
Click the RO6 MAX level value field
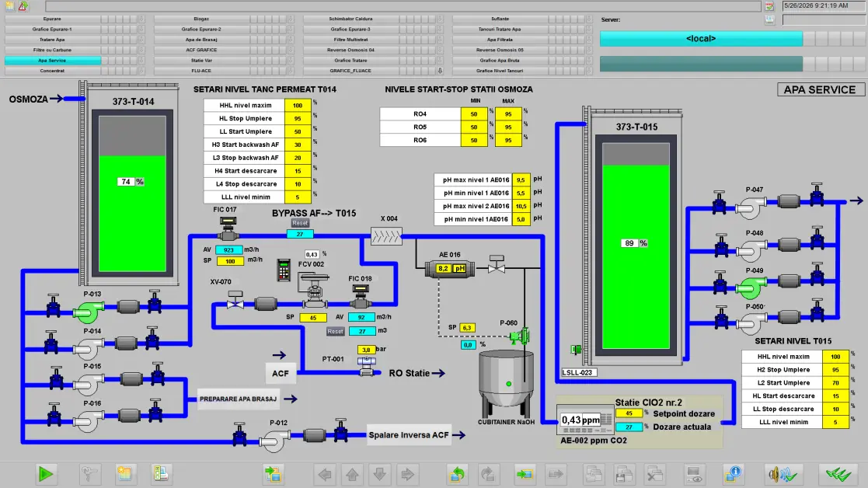click(508, 140)
